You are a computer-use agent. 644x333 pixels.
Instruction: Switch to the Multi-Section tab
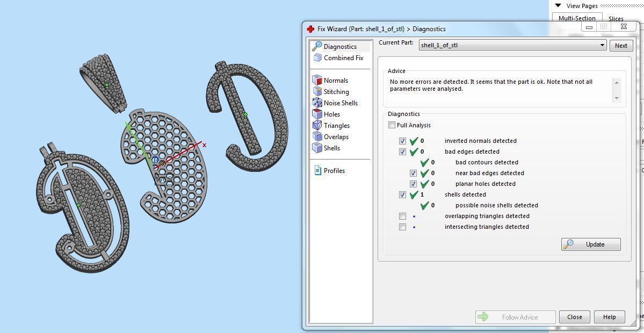coord(577,18)
